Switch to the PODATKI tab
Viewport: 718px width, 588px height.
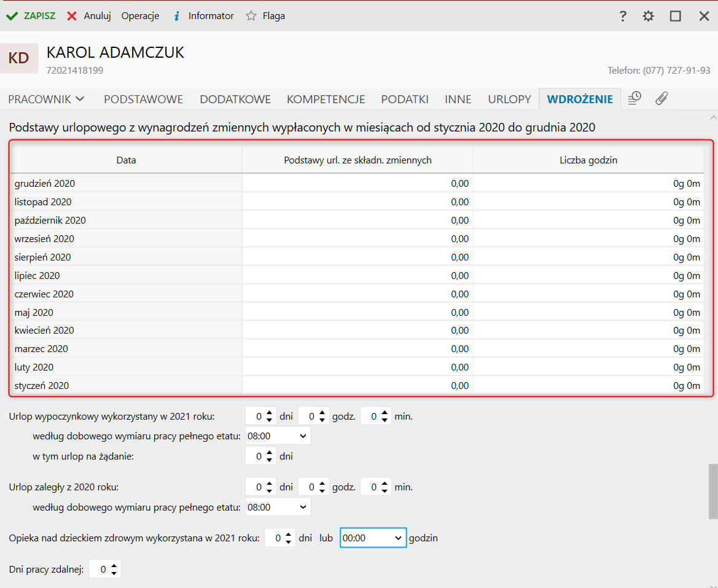[404, 99]
